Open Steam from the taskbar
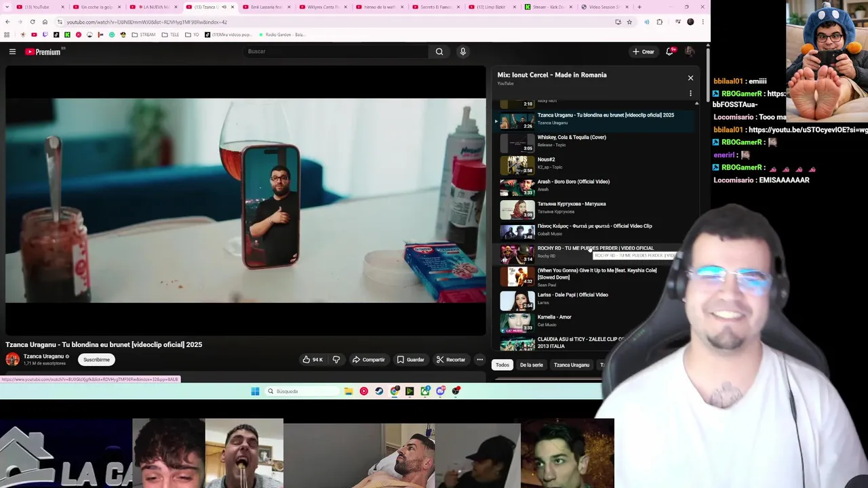 379,391
